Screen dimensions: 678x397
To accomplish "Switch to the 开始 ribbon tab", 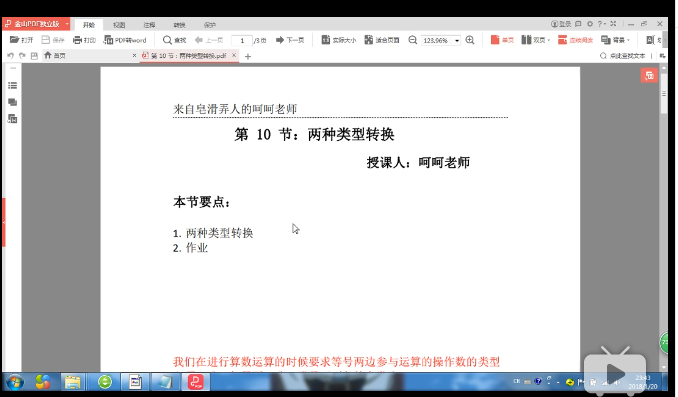I will [89, 25].
